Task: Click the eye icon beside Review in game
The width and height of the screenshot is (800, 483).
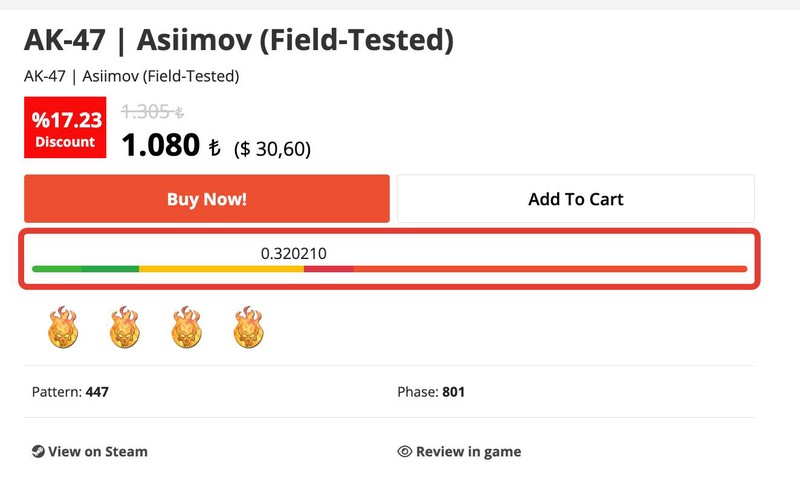Action: tap(405, 451)
